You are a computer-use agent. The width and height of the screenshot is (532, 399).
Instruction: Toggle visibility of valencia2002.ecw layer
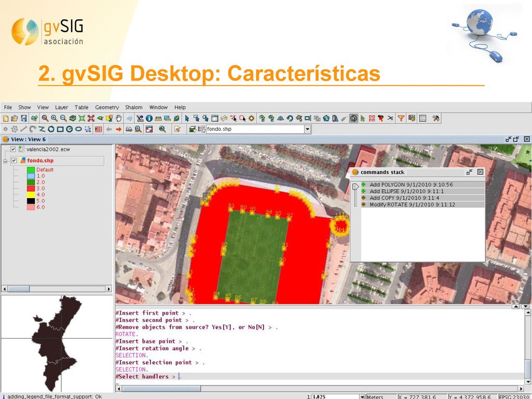click(13, 149)
